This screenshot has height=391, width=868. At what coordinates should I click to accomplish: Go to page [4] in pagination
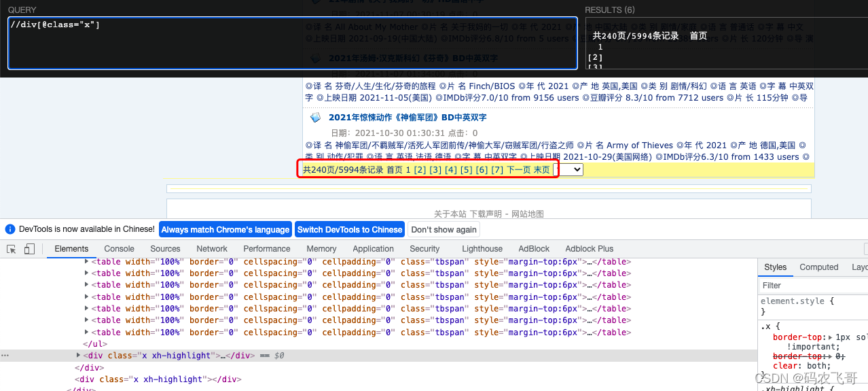click(x=451, y=170)
